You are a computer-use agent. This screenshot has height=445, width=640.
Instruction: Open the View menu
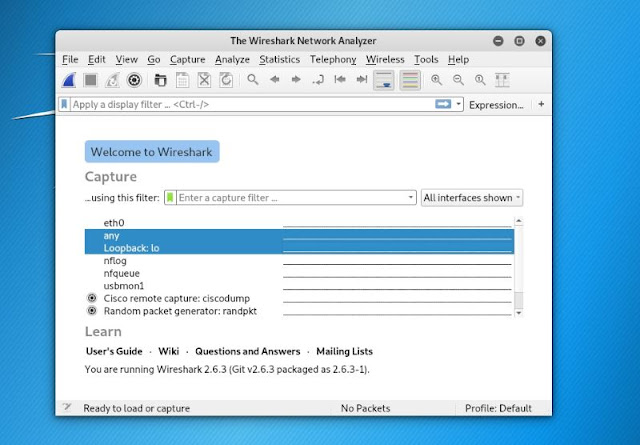[127, 60]
